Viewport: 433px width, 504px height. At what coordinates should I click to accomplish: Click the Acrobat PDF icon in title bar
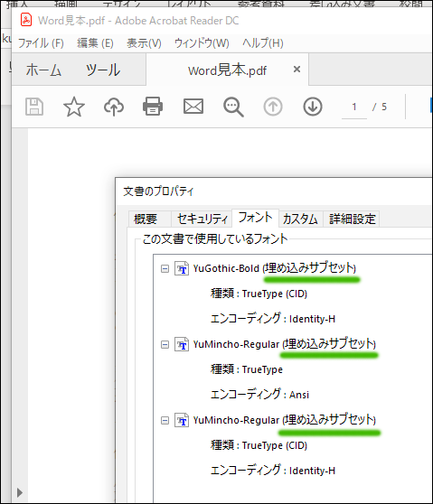[x=26, y=20]
